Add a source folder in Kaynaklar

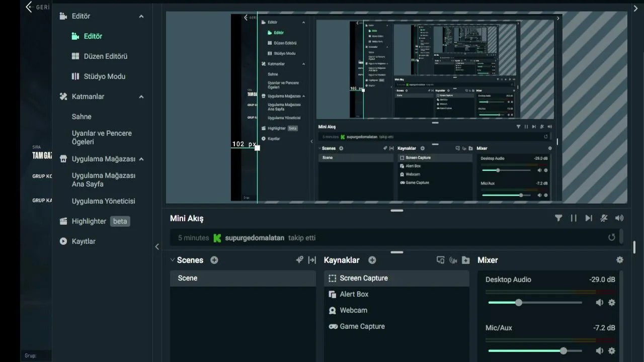click(x=466, y=260)
